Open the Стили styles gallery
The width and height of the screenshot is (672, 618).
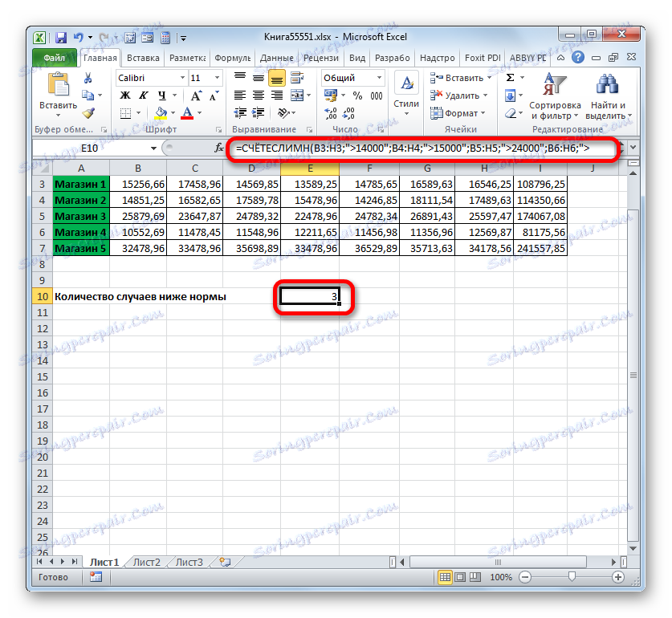(x=406, y=95)
